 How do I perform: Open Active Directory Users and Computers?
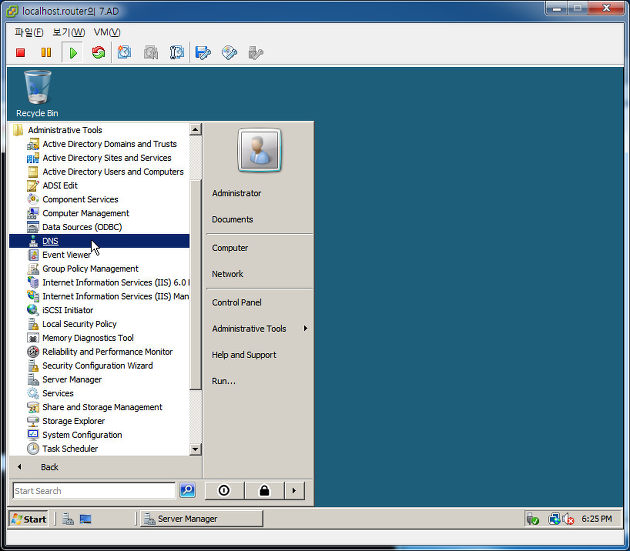[x=99, y=172]
